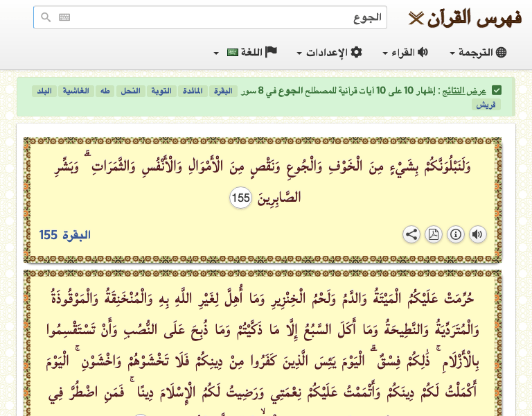Click the فهرس القرآن site logo
532x416 pixels.
tap(465, 17)
